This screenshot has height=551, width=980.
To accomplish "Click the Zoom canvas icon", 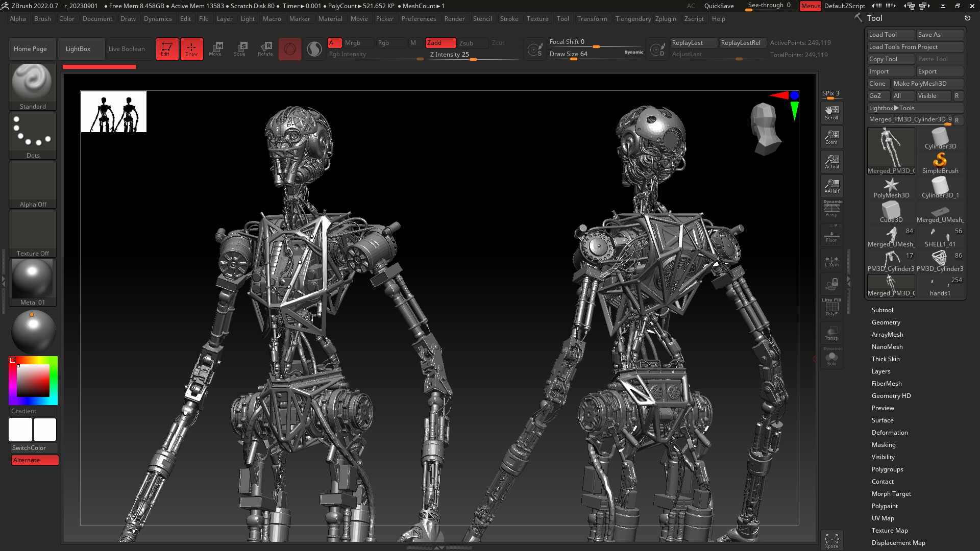I will [x=831, y=137].
